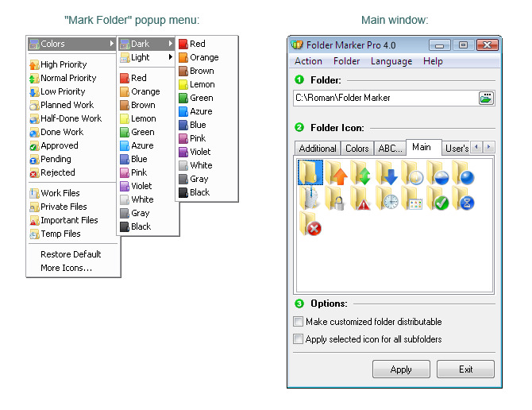The height and width of the screenshot is (410, 532).
Task: Pick the calendar grid folder icon
Action: click(412, 198)
